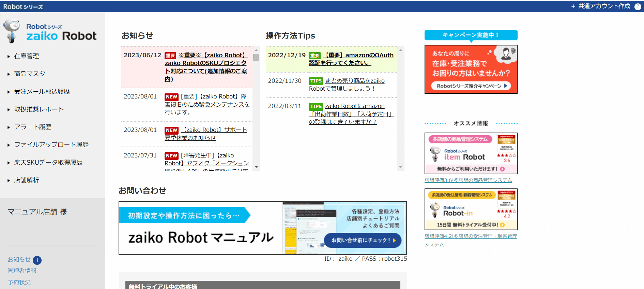Click the green 重要 badge on 2022/12/19
The height and width of the screenshot is (289, 644).
315,56
